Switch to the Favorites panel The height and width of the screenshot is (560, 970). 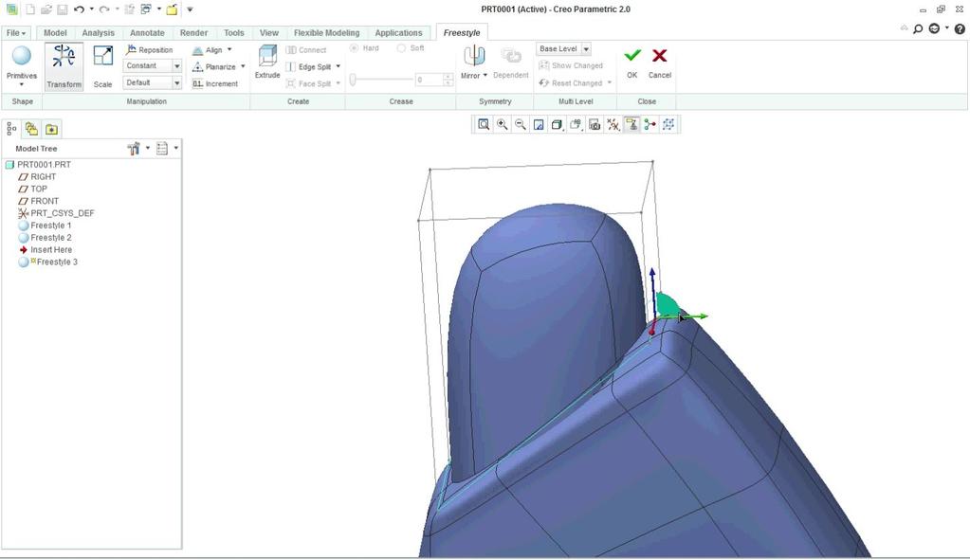pyautogui.click(x=51, y=129)
